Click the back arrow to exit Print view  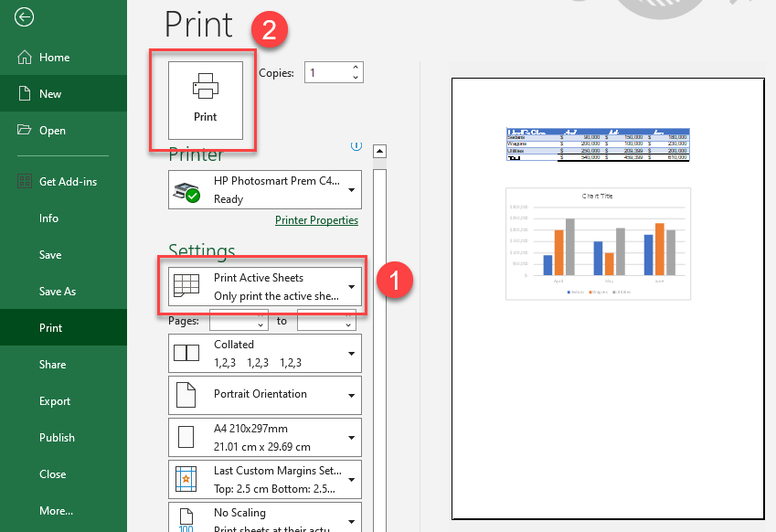point(24,17)
